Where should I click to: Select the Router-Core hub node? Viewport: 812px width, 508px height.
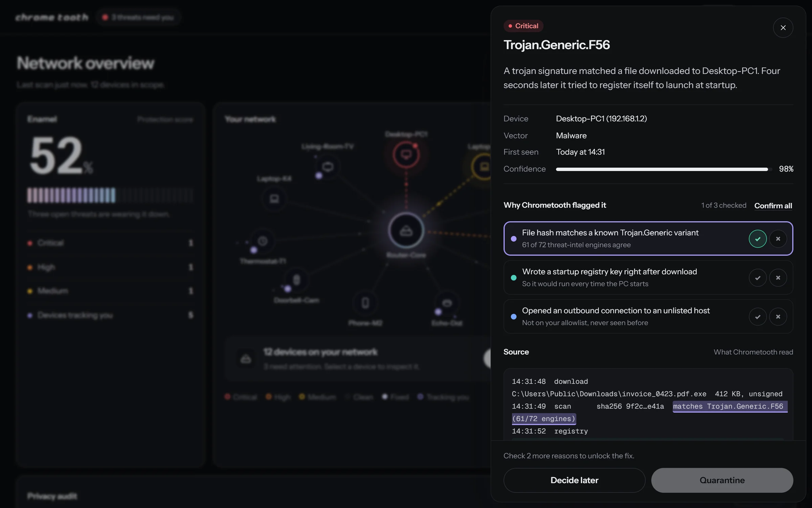coord(406,231)
